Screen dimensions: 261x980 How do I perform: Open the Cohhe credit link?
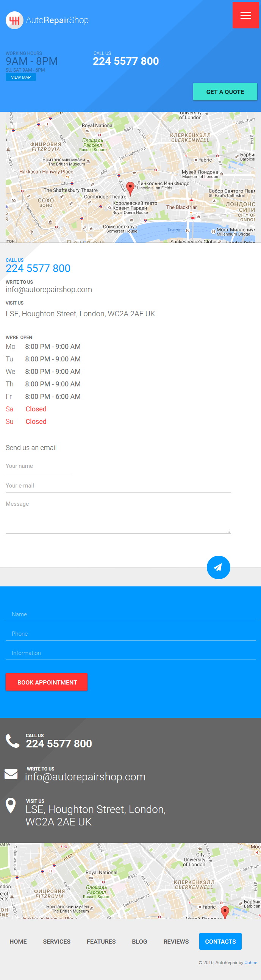[x=251, y=963]
